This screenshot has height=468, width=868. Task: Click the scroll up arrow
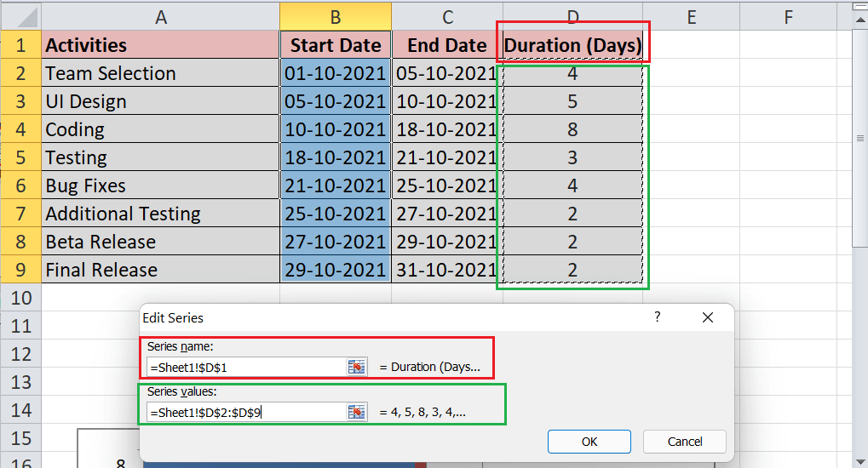click(859, 20)
